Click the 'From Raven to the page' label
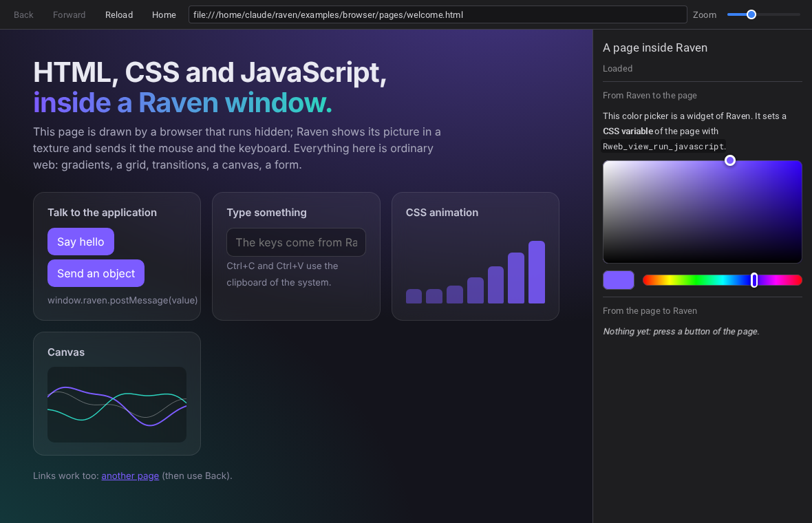 coord(650,95)
